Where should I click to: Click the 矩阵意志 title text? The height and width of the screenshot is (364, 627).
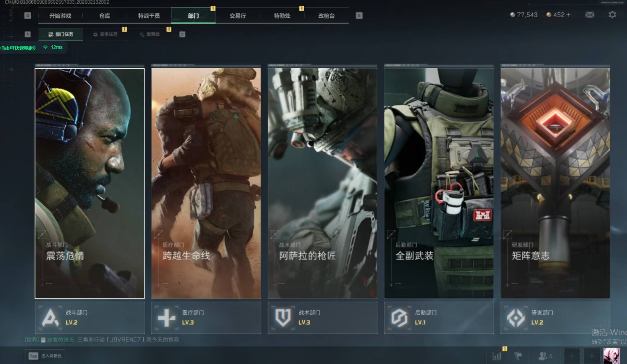click(x=531, y=256)
